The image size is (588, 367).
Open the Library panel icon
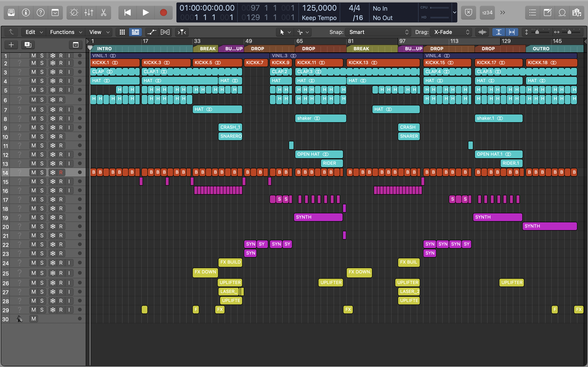click(11, 13)
